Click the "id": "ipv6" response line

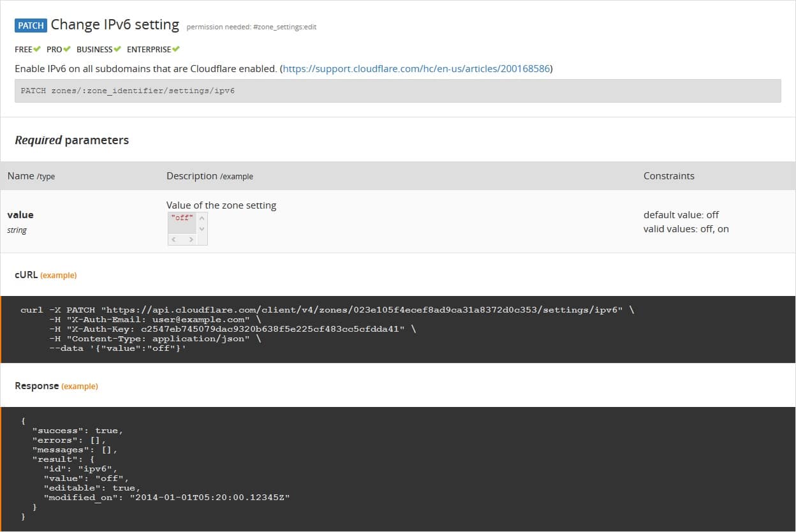click(80, 469)
